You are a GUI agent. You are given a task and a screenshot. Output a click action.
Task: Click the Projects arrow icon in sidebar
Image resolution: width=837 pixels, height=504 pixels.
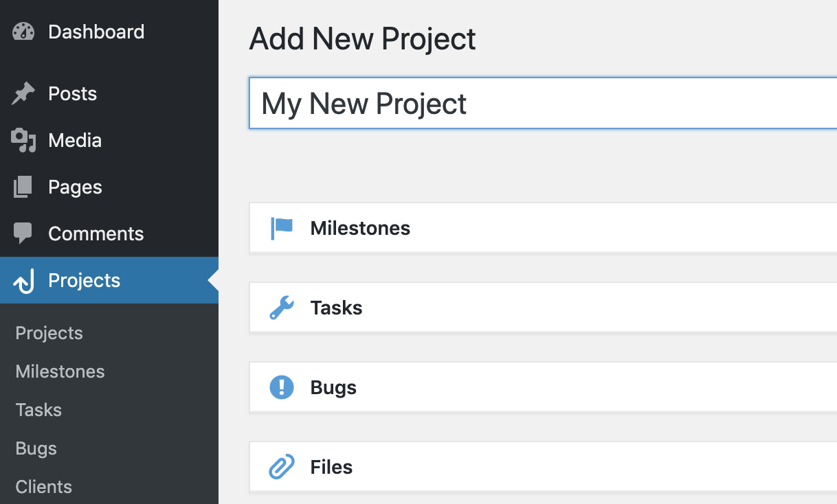23,280
